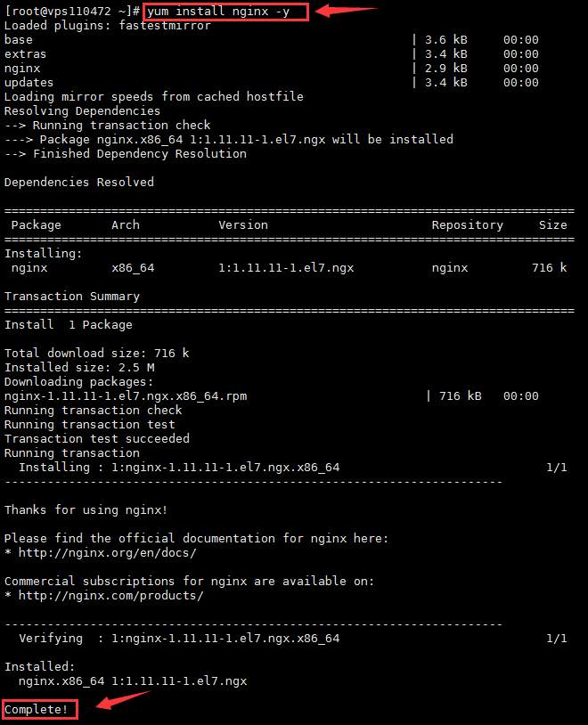The image size is (588, 725).
Task: Click the highlighted 'yum install nginx -y' command
Action: point(226,12)
